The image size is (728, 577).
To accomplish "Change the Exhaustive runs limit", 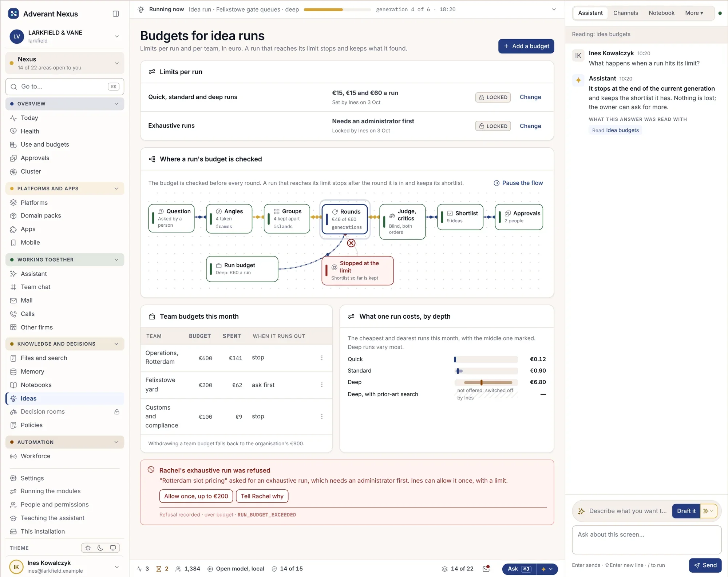I will pos(530,126).
